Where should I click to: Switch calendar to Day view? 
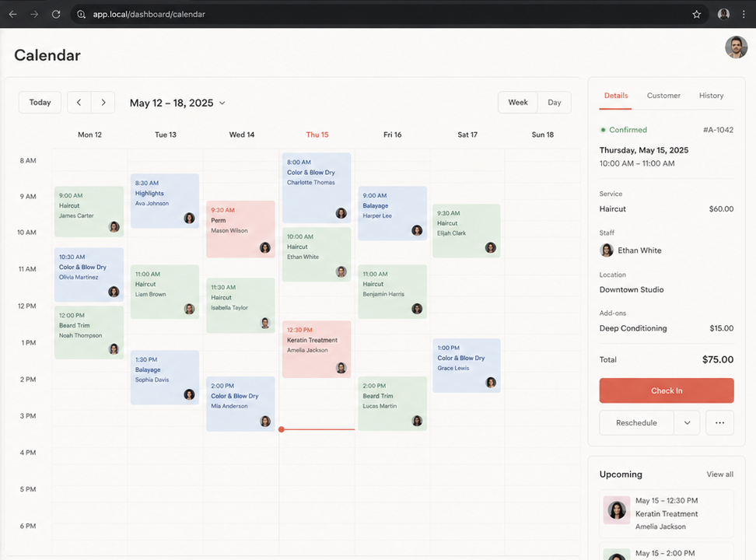[555, 102]
